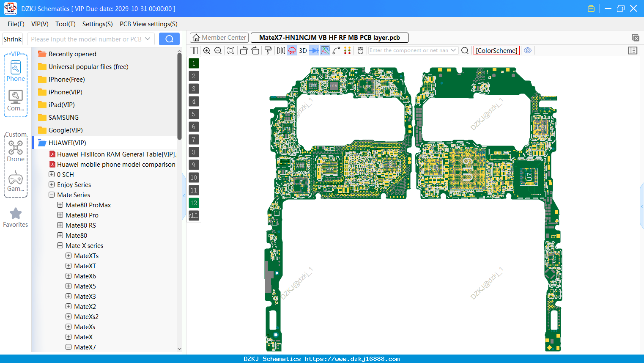Click the yellow toolbox icon in title bar

pos(591,8)
